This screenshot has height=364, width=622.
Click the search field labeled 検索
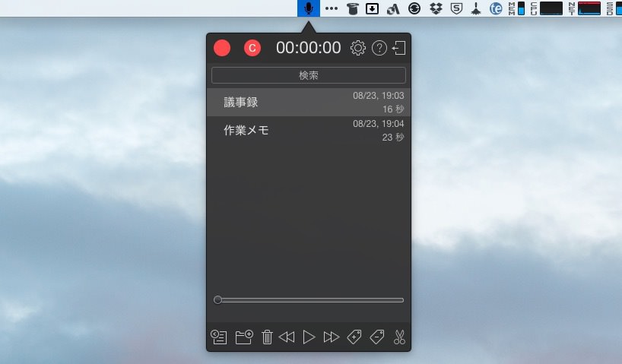(x=309, y=75)
